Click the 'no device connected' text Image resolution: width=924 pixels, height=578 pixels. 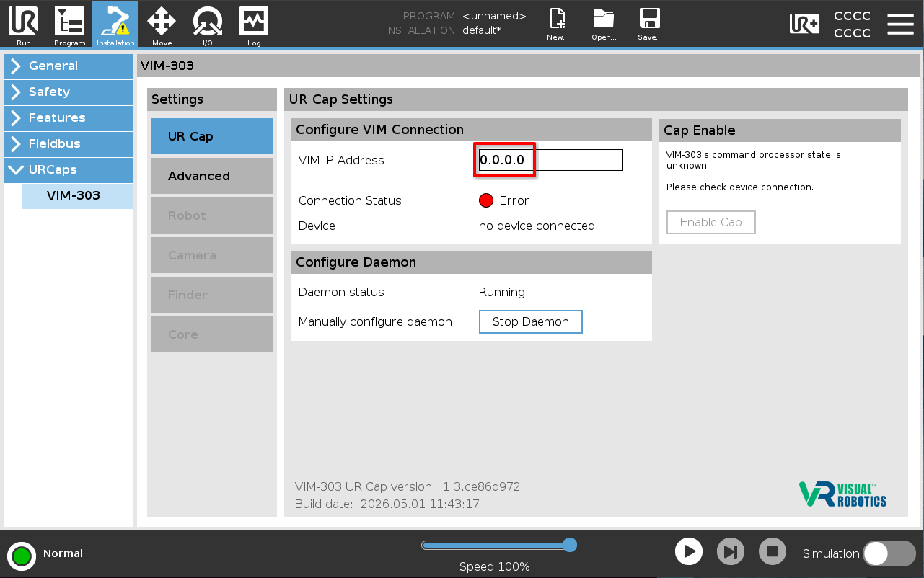point(537,226)
